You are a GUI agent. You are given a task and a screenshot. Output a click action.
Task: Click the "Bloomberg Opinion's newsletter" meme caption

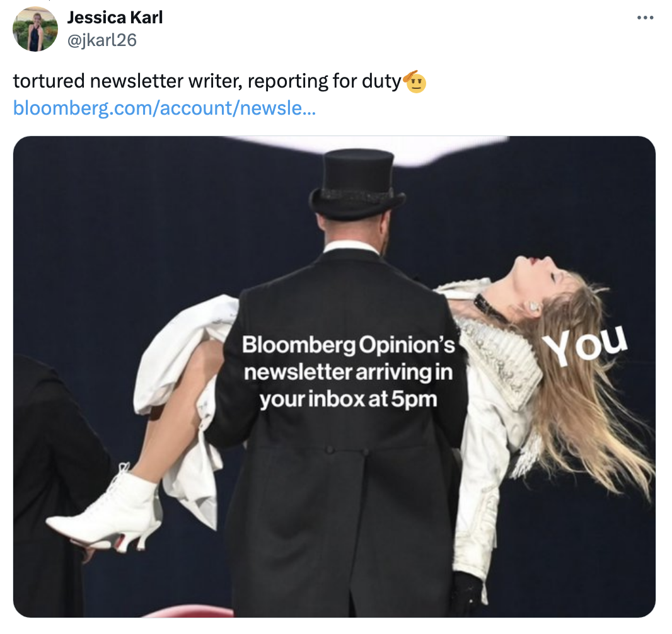pyautogui.click(x=349, y=372)
